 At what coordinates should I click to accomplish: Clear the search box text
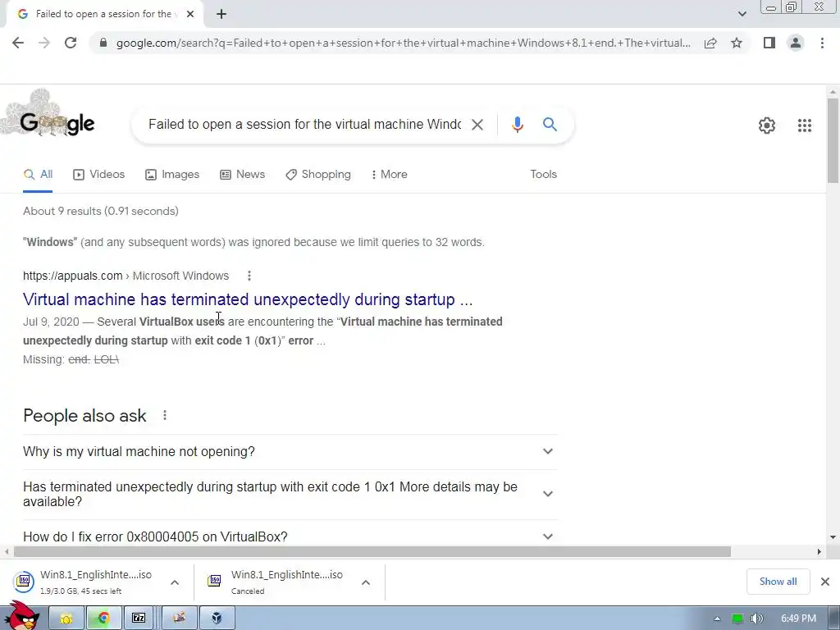pos(477,125)
